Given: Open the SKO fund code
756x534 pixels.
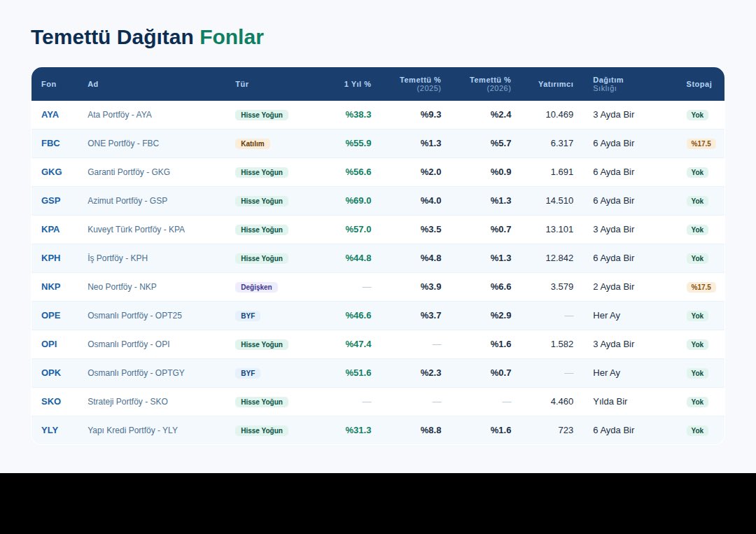Looking at the screenshot, I should (51, 402).
